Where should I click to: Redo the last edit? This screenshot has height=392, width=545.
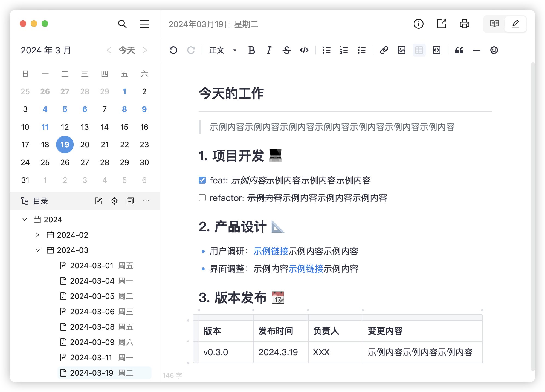pyautogui.click(x=191, y=50)
